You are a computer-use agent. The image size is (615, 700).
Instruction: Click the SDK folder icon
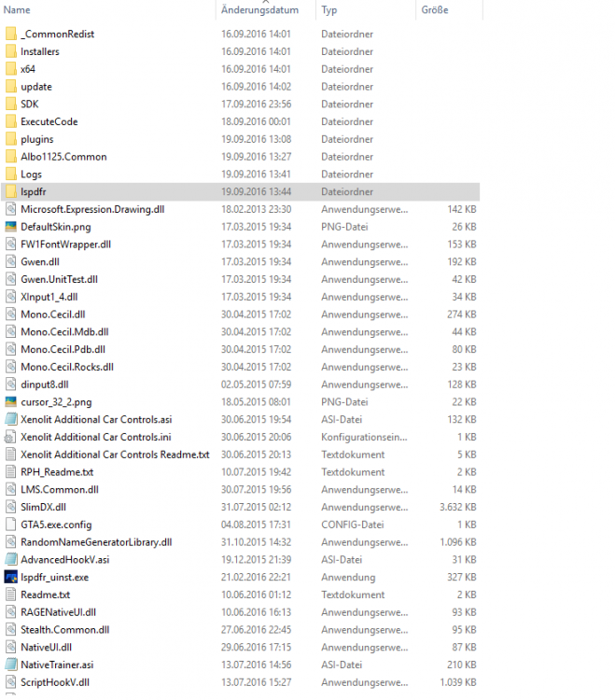coord(11,104)
